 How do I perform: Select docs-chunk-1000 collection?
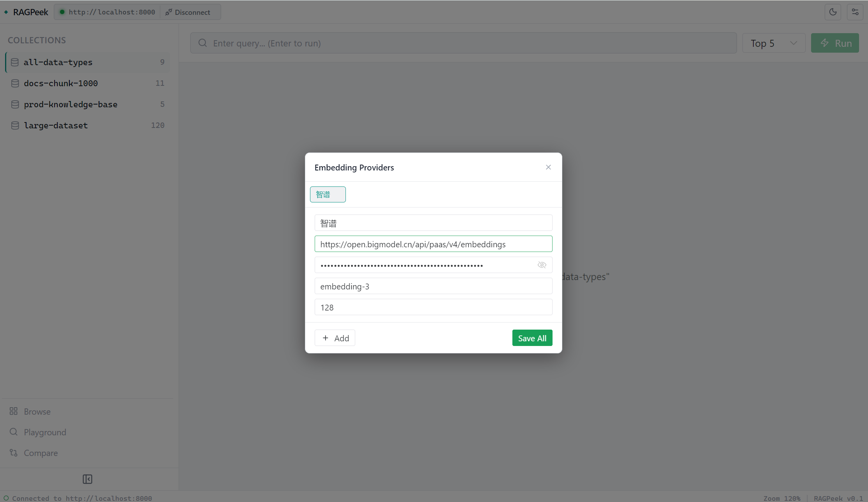pos(88,83)
